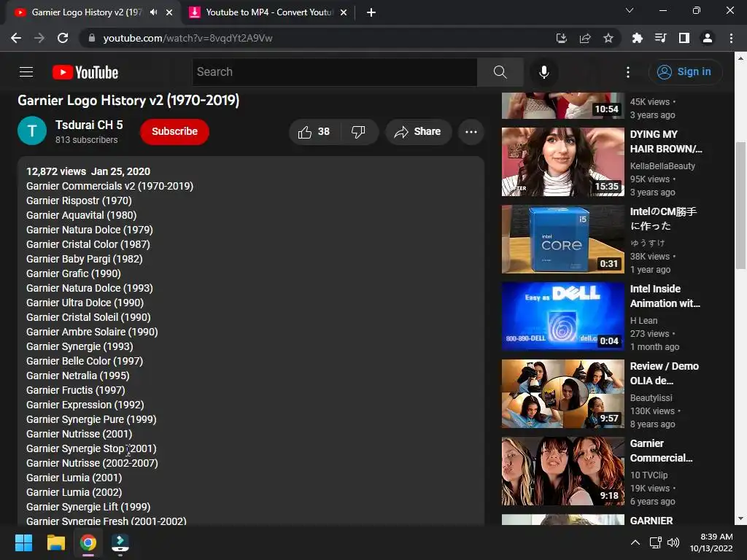Click the Sign in button
Image resolution: width=747 pixels, height=560 pixels.
pyautogui.click(x=684, y=72)
